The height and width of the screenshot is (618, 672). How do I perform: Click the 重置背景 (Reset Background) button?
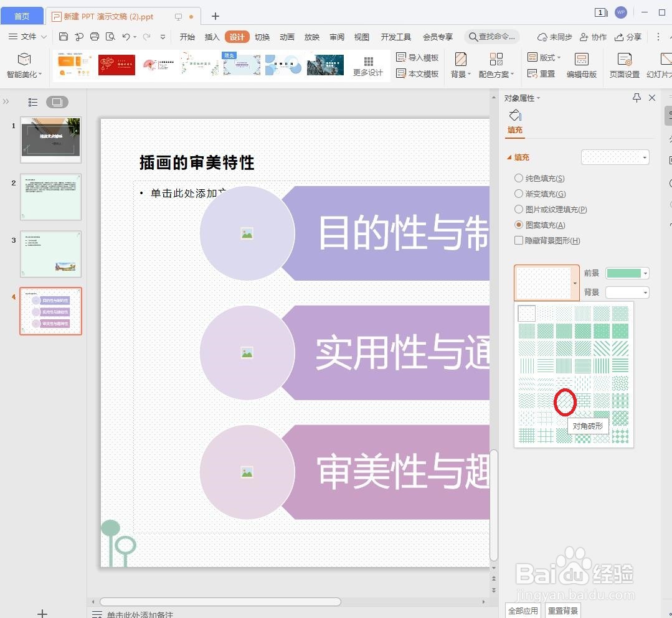(x=562, y=611)
